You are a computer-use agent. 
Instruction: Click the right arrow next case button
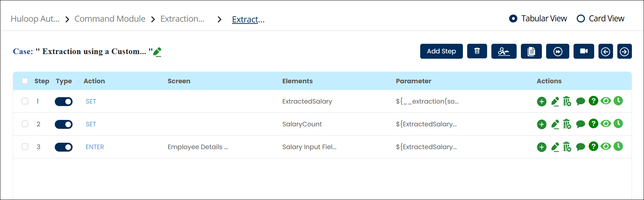(624, 51)
